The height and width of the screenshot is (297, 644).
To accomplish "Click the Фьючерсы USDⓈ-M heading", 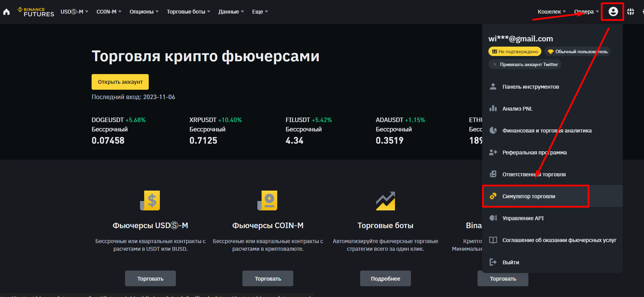I will pyautogui.click(x=150, y=225).
